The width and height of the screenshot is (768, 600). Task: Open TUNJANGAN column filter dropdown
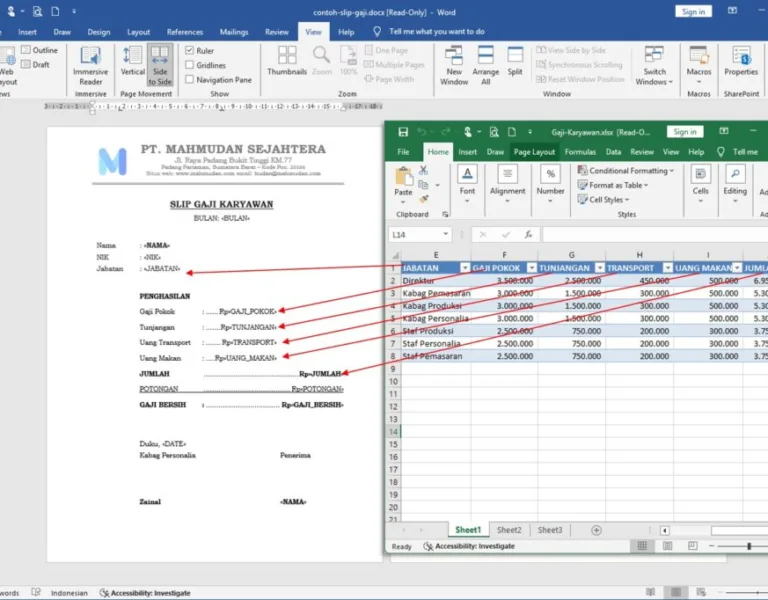[600, 268]
